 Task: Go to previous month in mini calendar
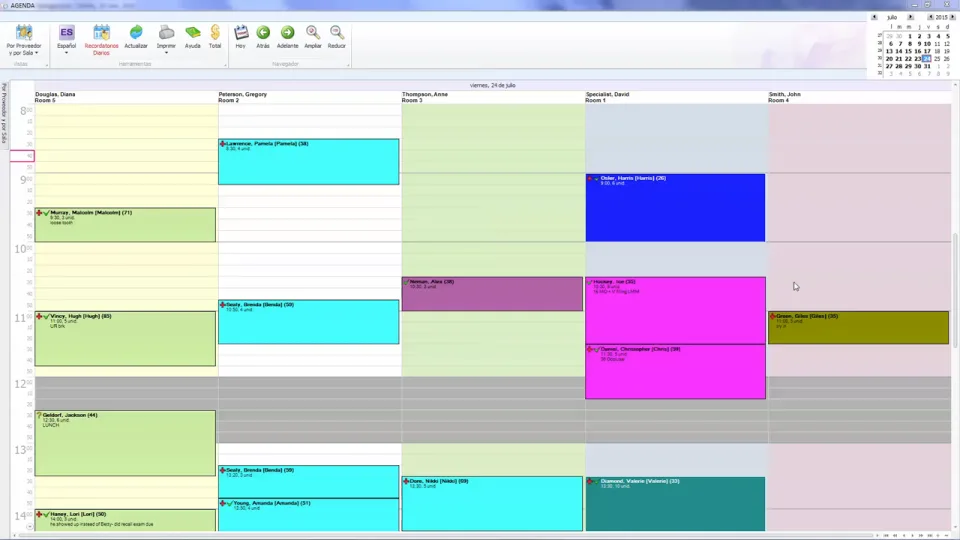pyautogui.click(x=874, y=17)
